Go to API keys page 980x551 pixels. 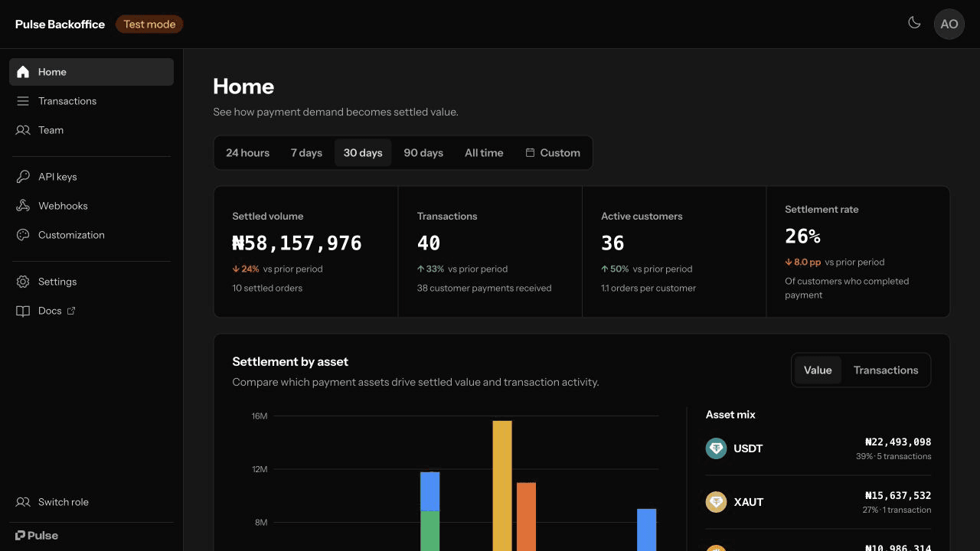click(91, 177)
